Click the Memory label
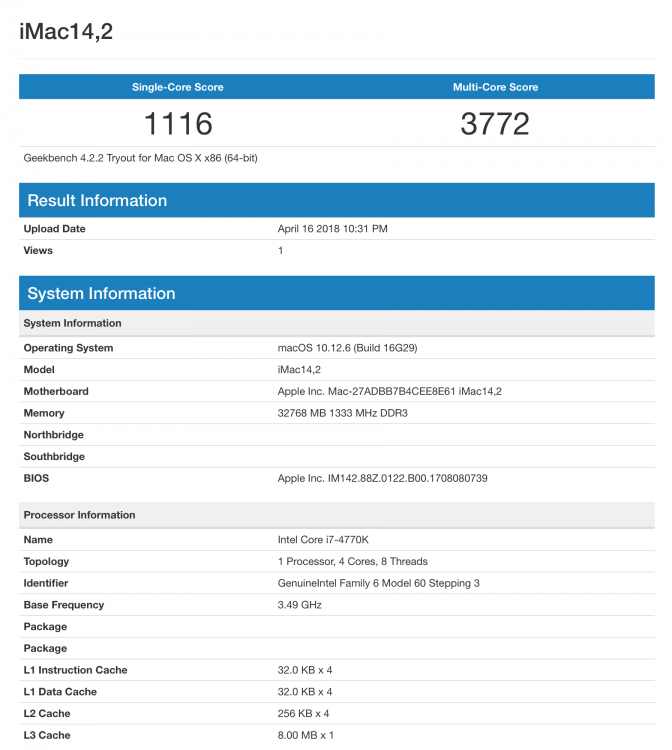The image size is (672, 750). (44, 413)
